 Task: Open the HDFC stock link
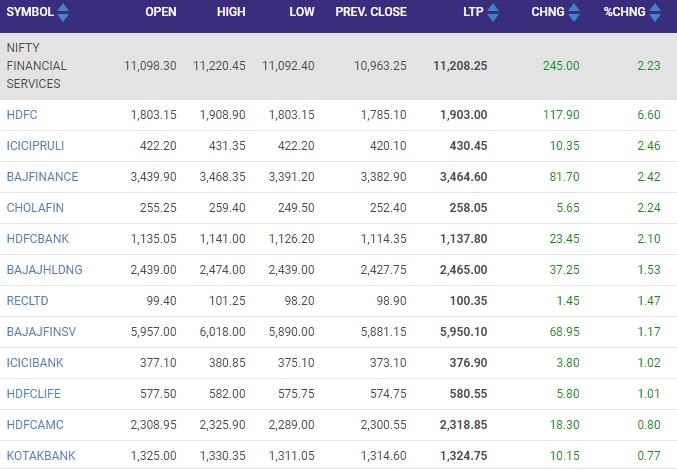click(22, 115)
